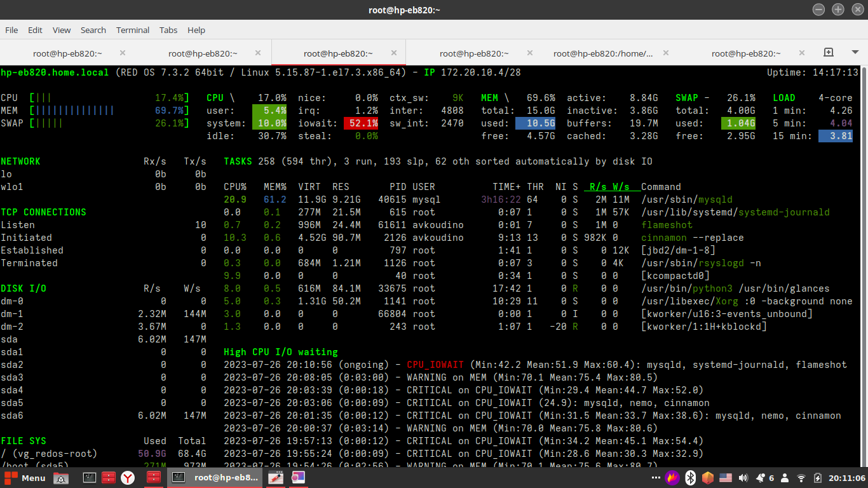The image size is (868, 488).
Task: Open the battery power tray icon
Action: click(x=818, y=478)
